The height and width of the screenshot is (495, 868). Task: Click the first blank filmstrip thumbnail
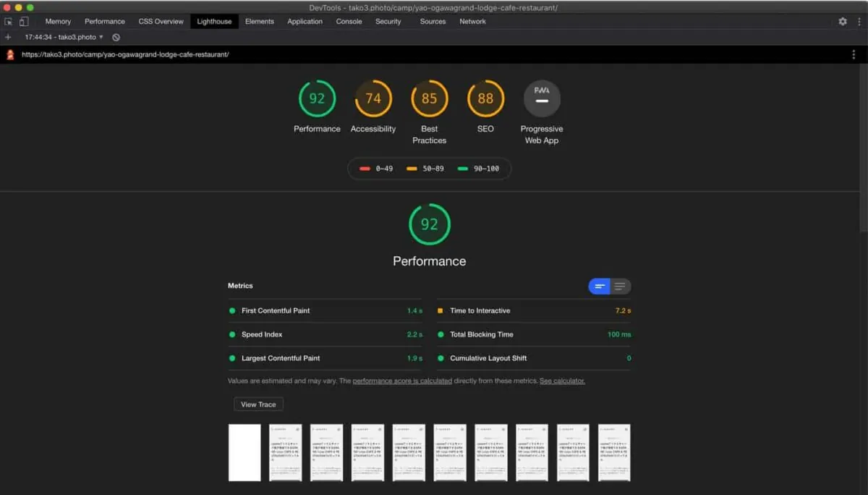(x=244, y=452)
